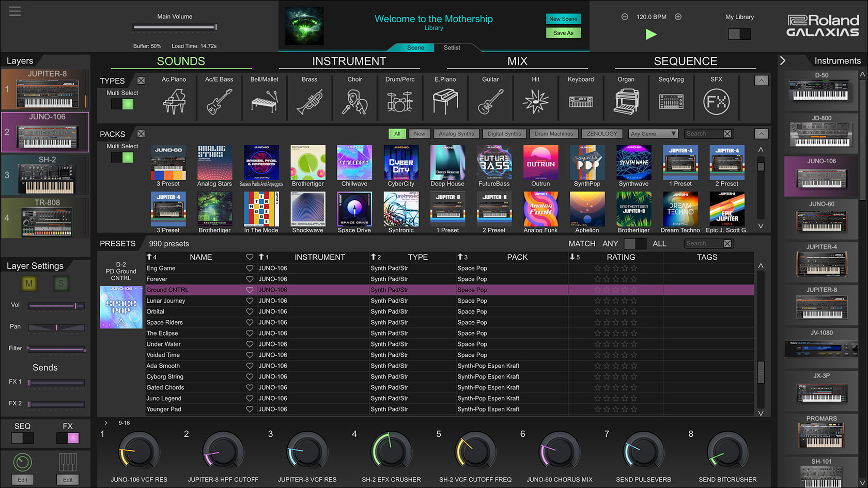Collapse the TYPES section
The width and height of the screenshot is (868, 488).
pos(762,81)
